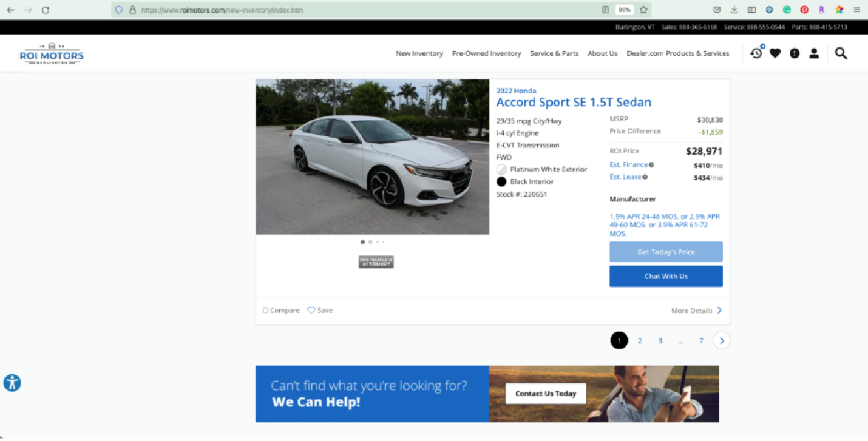868x441 pixels.
Task: Bookmark this page with the star icon
Action: (x=644, y=10)
